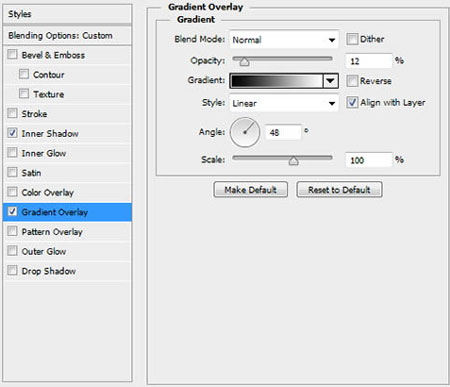The width and height of the screenshot is (450, 387).
Task: Check the Dither option
Action: coord(352,39)
